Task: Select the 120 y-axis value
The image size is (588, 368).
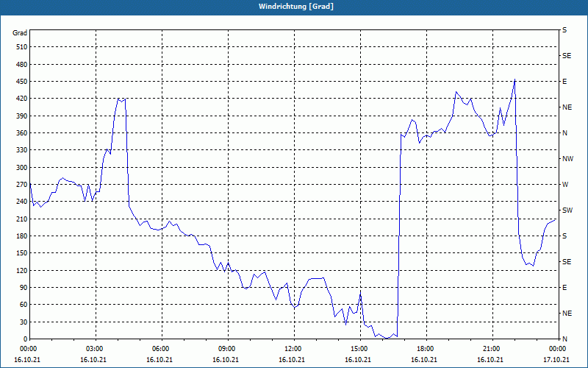Action: [22, 270]
